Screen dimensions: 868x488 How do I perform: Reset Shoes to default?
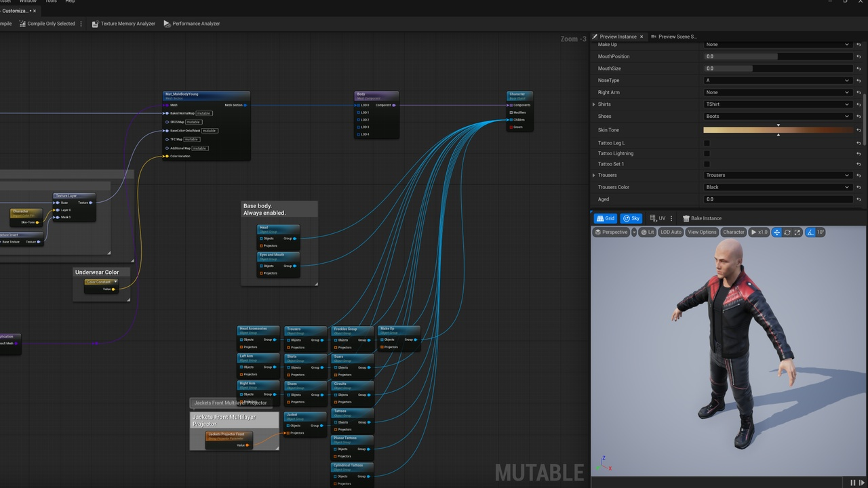coord(859,117)
